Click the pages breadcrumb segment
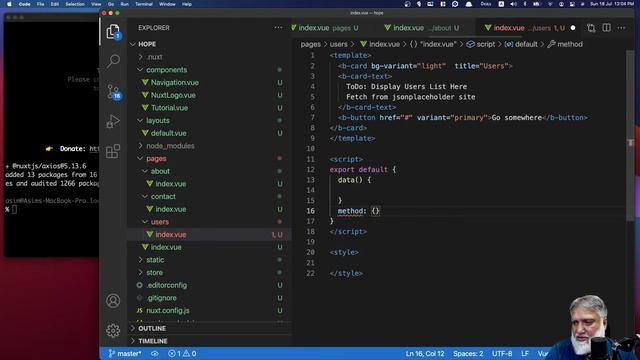This screenshot has height=360, width=640. pyautogui.click(x=310, y=44)
